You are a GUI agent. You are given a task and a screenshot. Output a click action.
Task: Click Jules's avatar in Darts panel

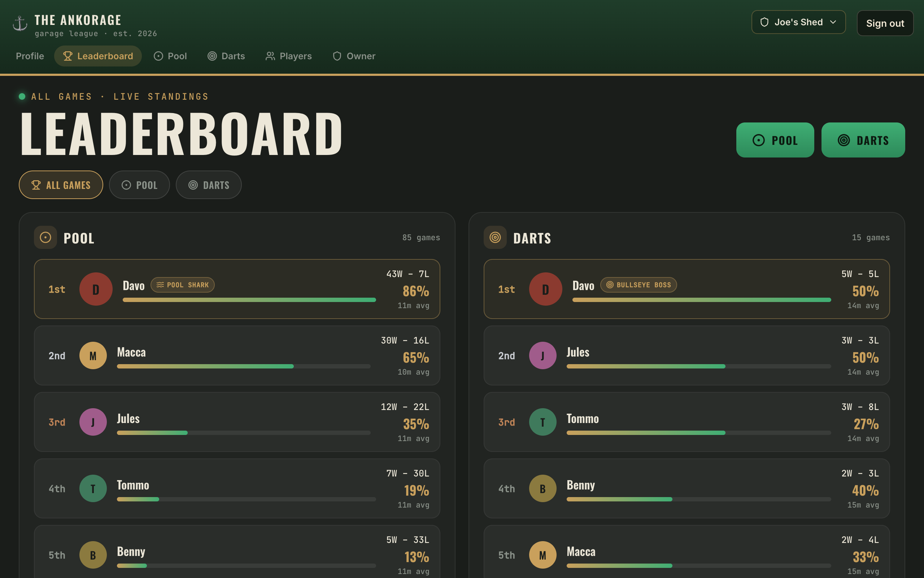pyautogui.click(x=543, y=355)
